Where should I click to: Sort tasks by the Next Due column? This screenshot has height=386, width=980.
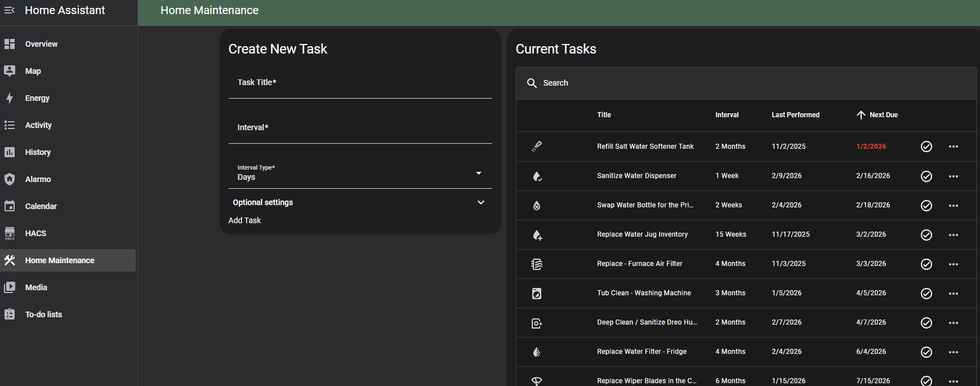[x=883, y=115]
